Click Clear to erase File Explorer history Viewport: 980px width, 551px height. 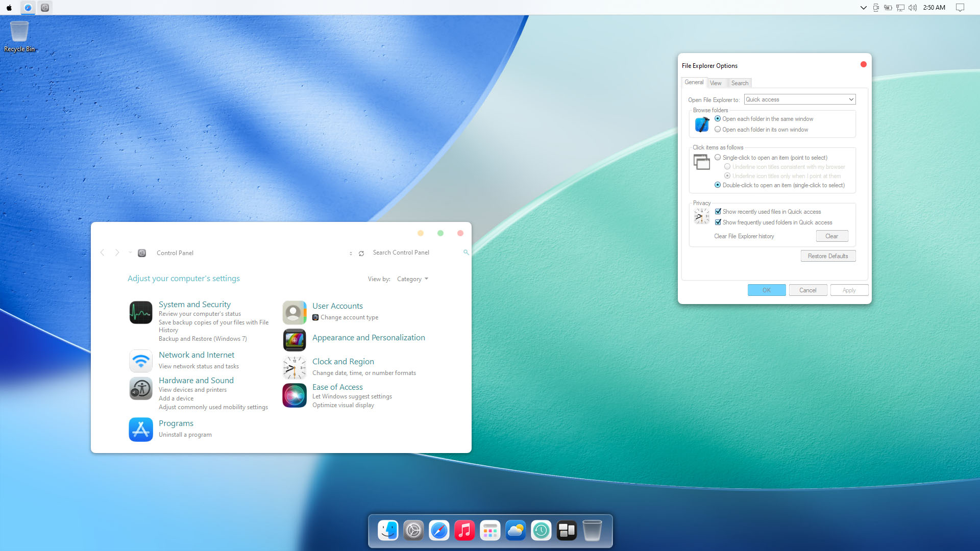(x=831, y=236)
